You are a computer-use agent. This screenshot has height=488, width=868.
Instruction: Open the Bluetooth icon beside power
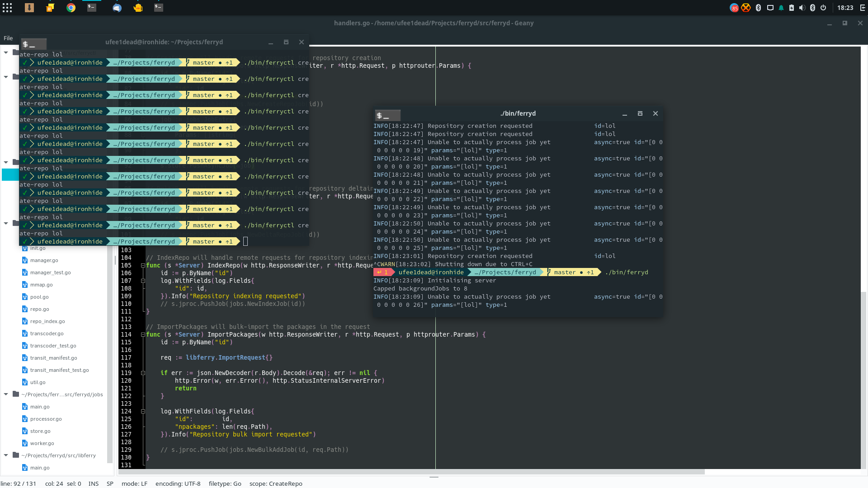pos(812,8)
